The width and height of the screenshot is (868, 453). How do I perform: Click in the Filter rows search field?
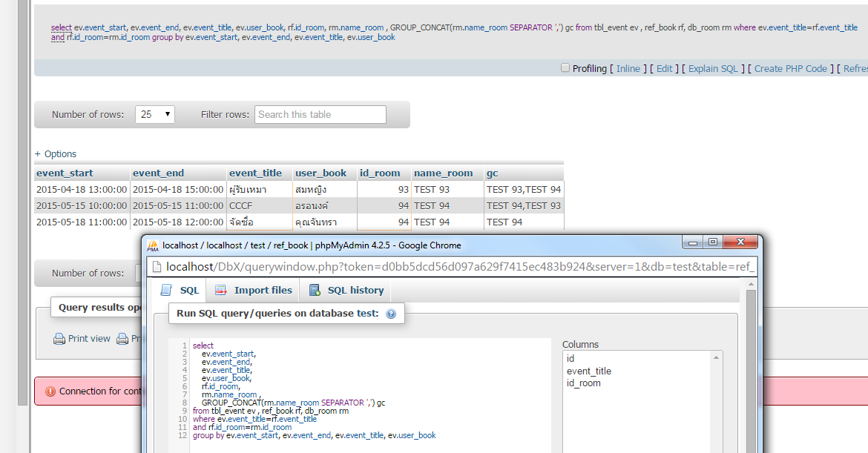click(320, 114)
